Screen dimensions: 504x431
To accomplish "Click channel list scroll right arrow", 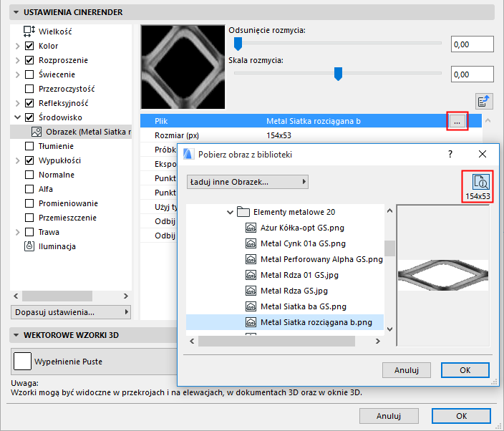I will pos(126,296).
